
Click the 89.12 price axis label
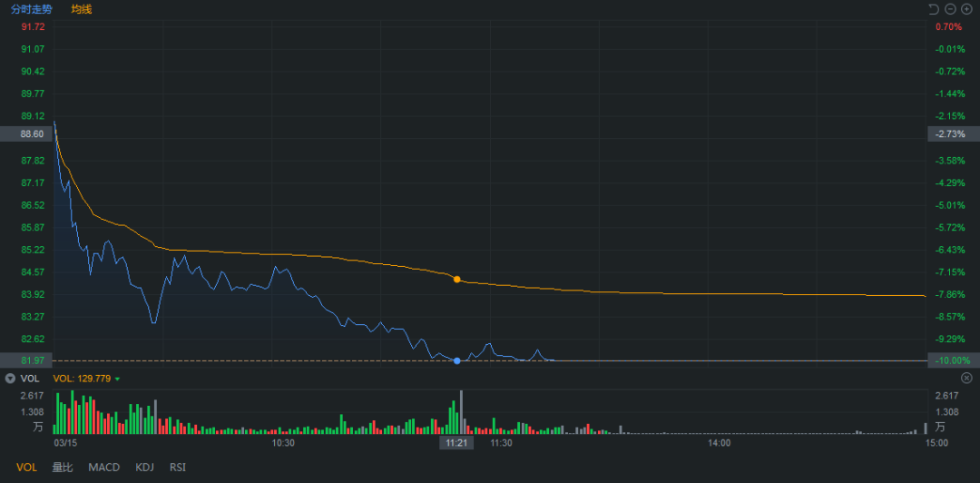click(x=33, y=115)
